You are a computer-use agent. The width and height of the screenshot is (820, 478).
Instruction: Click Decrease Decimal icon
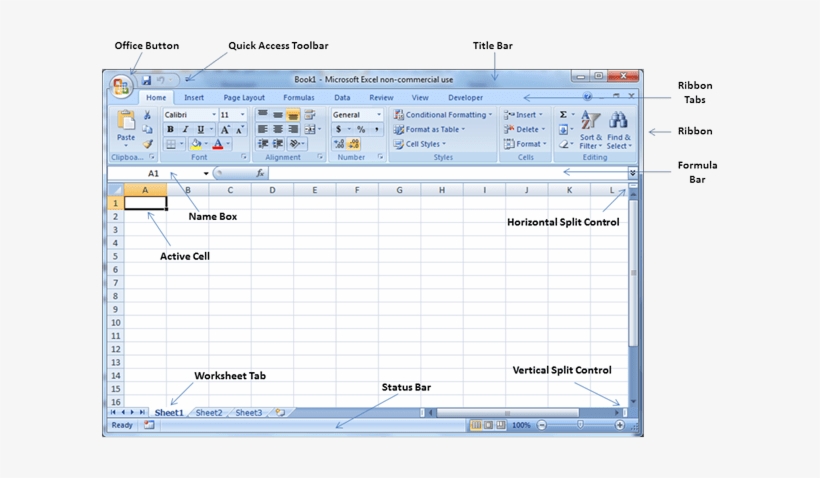[354, 144]
